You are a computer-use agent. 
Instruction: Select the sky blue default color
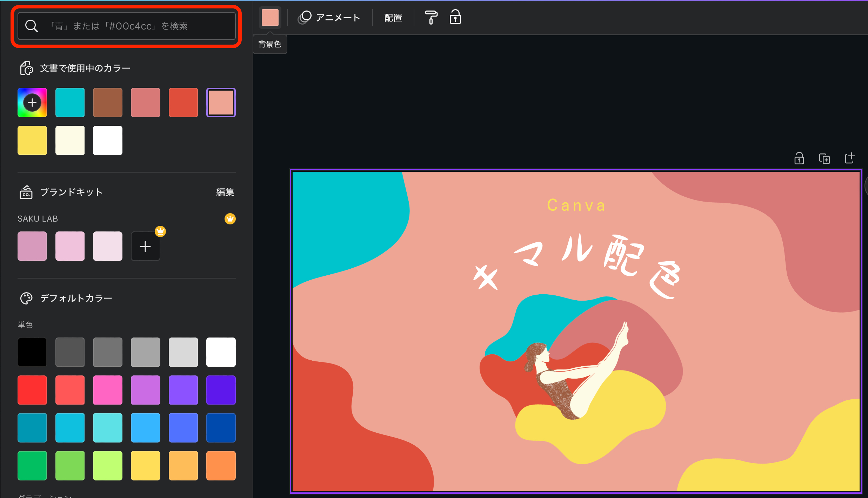(x=146, y=428)
